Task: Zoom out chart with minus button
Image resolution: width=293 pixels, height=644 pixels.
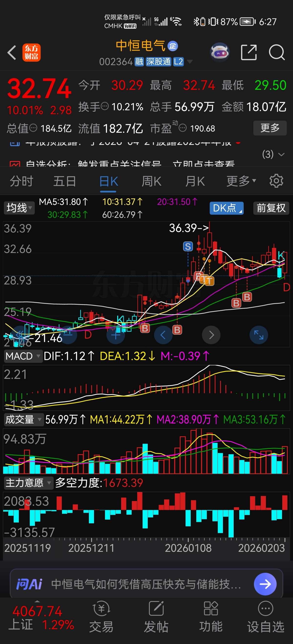Action: point(68,335)
